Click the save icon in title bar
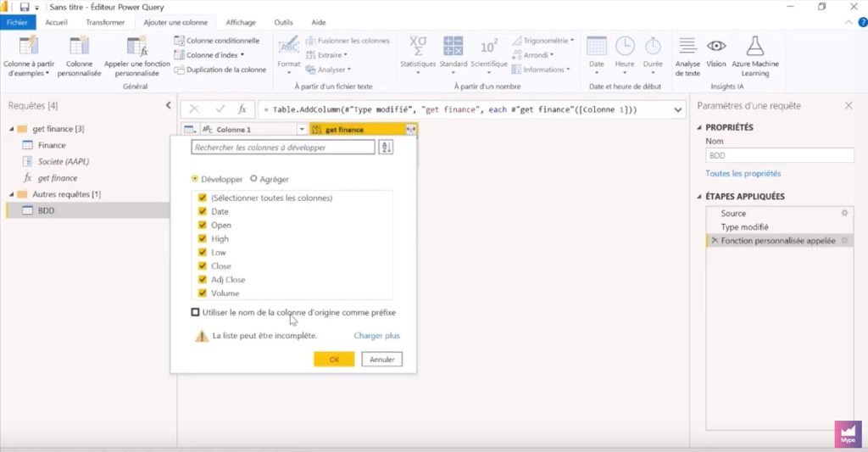Image resolution: width=868 pixels, height=452 pixels. click(x=25, y=7)
